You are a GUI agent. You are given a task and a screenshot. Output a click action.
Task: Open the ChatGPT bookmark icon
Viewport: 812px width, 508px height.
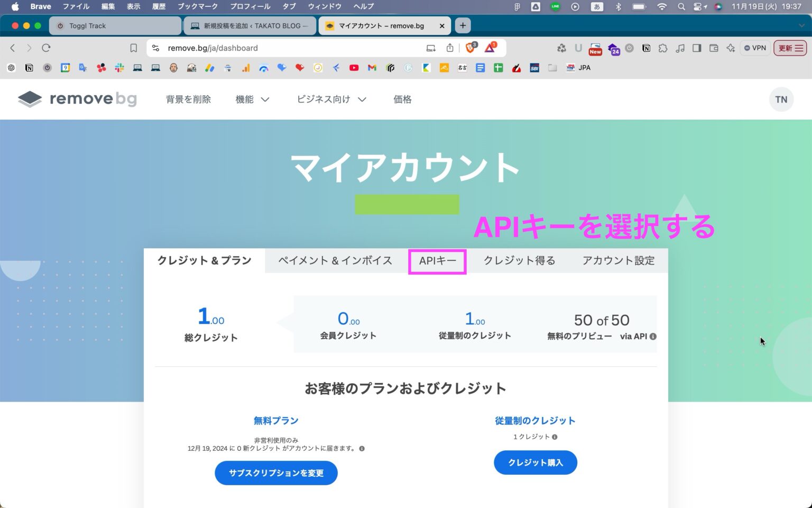11,68
